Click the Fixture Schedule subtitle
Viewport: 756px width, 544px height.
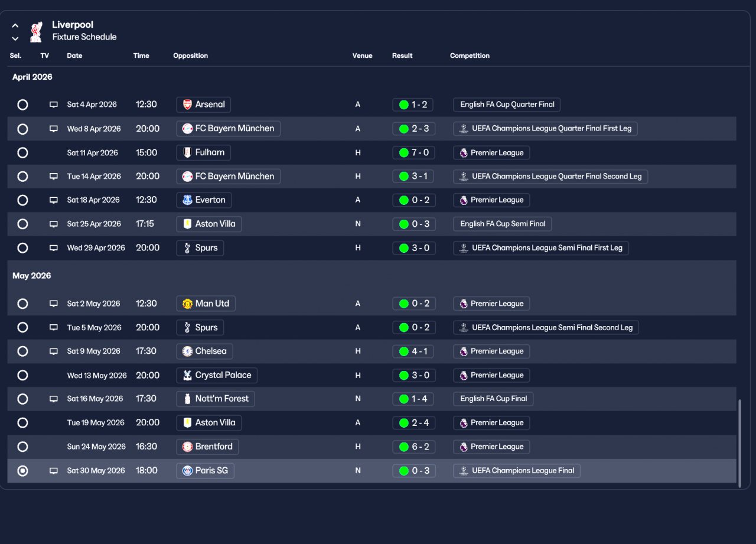point(84,37)
